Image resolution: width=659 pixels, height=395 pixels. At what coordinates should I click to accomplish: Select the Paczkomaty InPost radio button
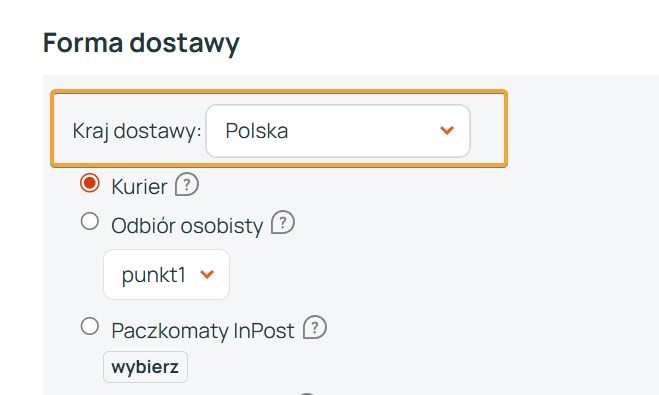90,326
